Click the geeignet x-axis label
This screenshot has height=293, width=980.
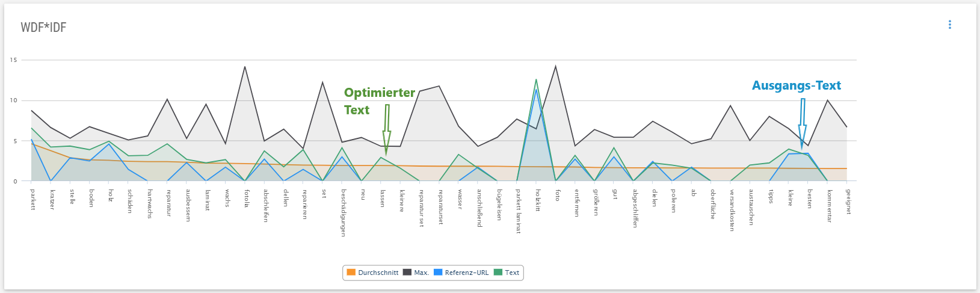848,201
